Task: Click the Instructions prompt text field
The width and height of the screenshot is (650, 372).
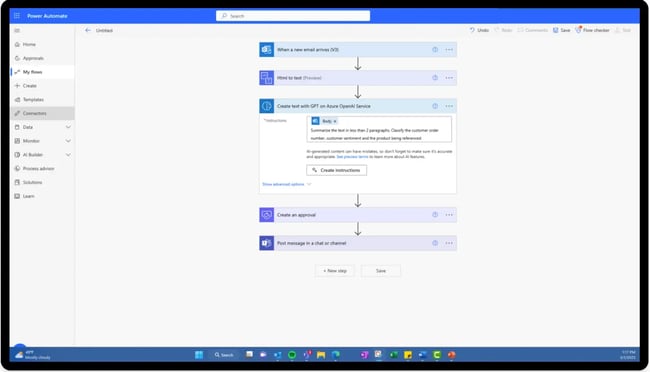Action: pos(379,129)
